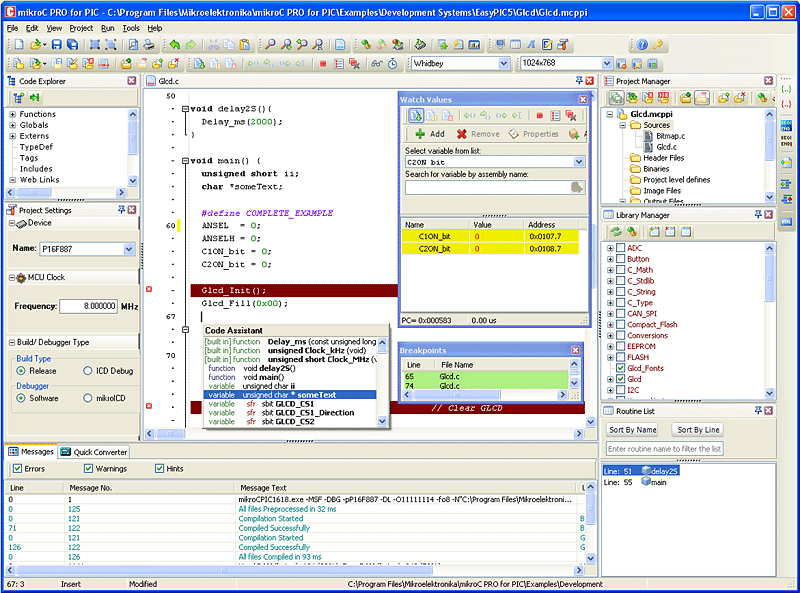Click the Sort By Line button

(698, 430)
